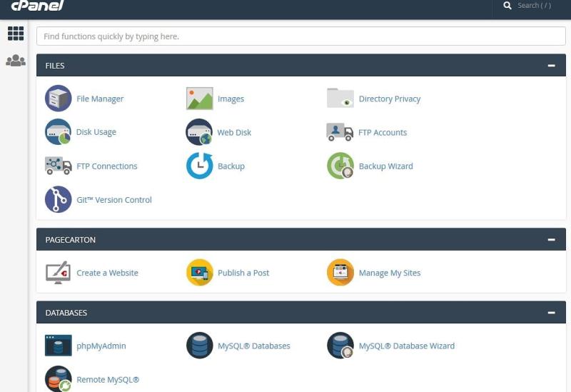Image resolution: width=571 pixels, height=392 pixels.
Task: Click the FTP Connections link
Action: click(x=107, y=166)
